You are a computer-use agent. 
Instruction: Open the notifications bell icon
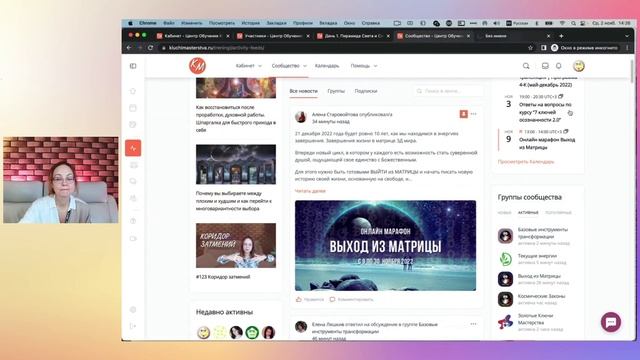point(558,66)
